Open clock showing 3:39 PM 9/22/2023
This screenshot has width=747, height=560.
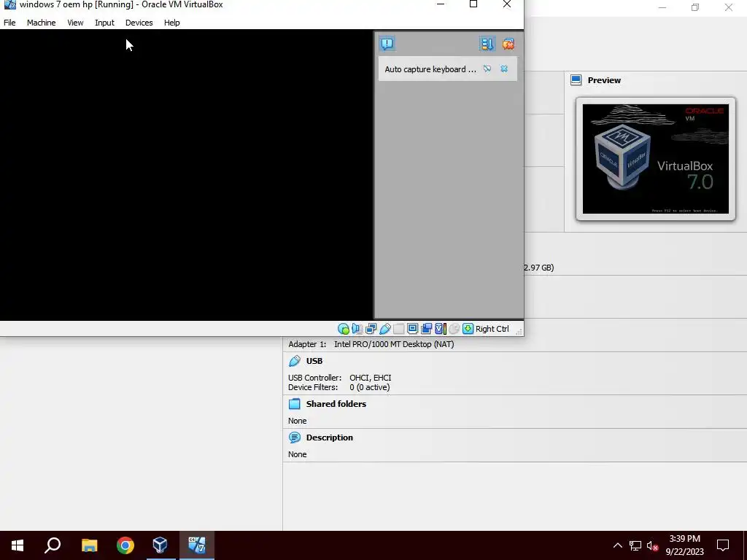pos(684,545)
